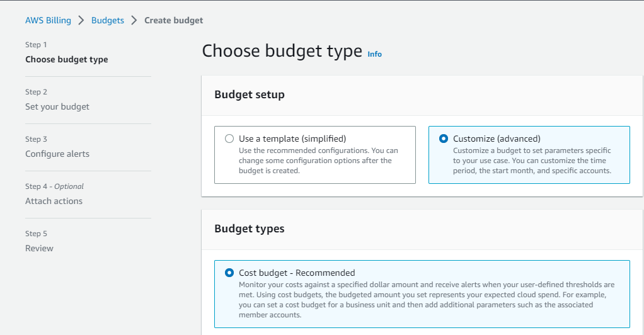Click the Choose budget type page title

(x=282, y=51)
